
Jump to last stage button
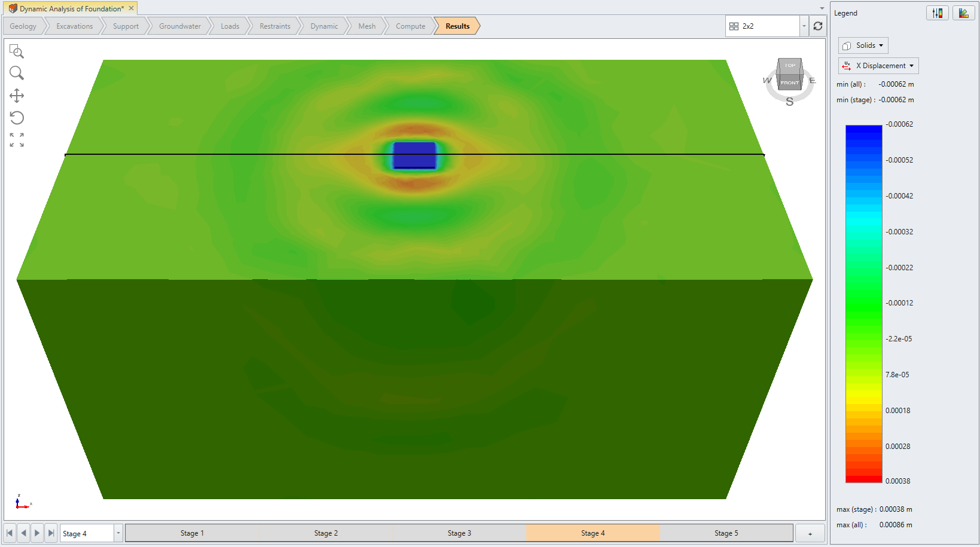[x=51, y=533]
